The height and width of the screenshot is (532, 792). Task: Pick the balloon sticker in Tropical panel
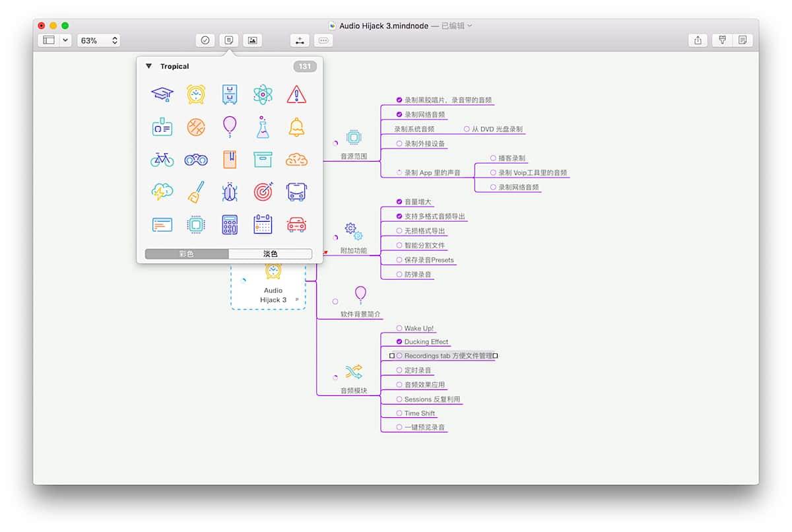pos(230,126)
